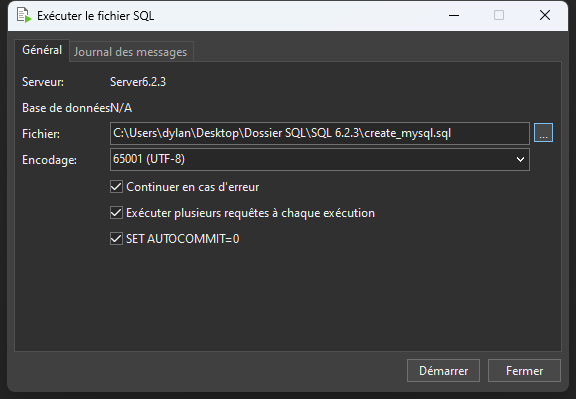Click the Encodage label
The height and width of the screenshot is (399, 576).
point(49,160)
